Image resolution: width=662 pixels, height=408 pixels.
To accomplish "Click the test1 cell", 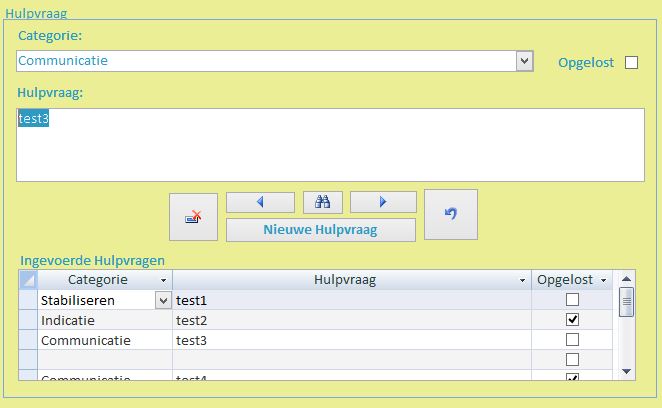I will pyautogui.click(x=352, y=300).
